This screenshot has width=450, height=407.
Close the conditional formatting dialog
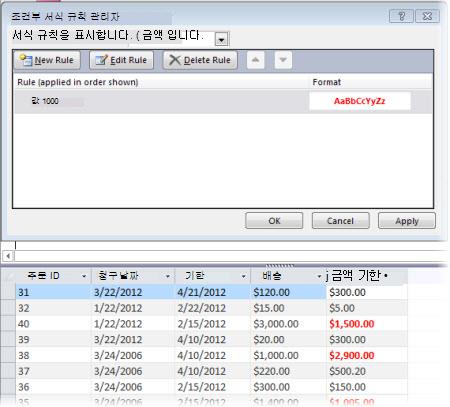tap(427, 16)
